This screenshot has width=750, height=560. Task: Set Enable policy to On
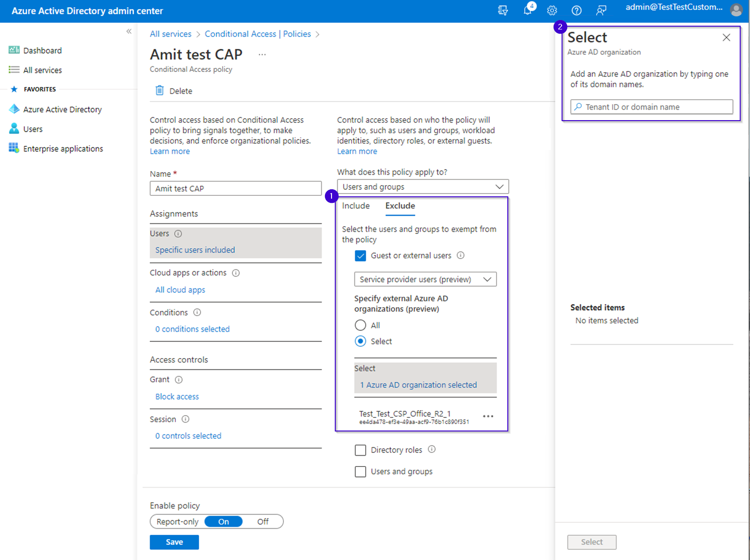pos(224,522)
